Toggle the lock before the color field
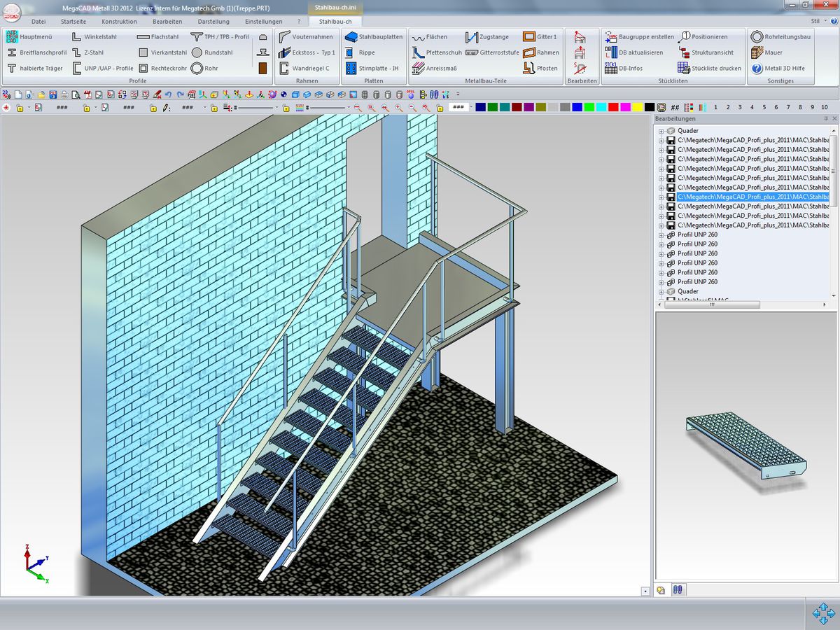This screenshot has height=630, width=840. [440, 108]
